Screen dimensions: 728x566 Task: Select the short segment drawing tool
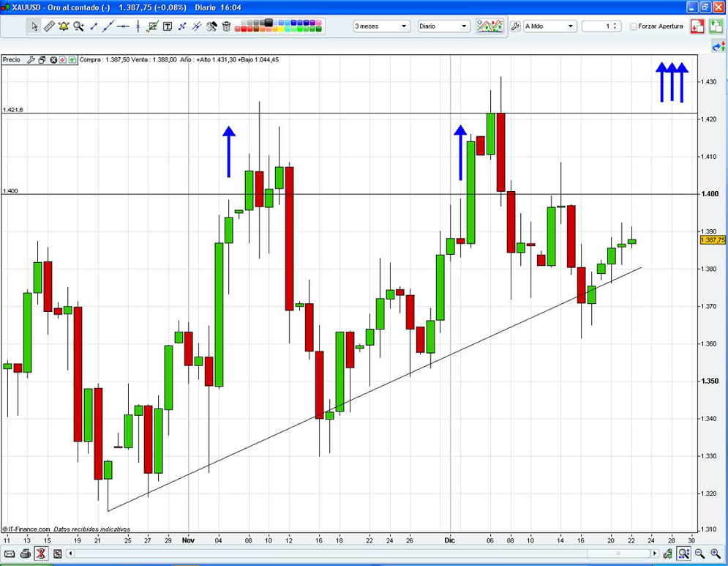click(94, 26)
